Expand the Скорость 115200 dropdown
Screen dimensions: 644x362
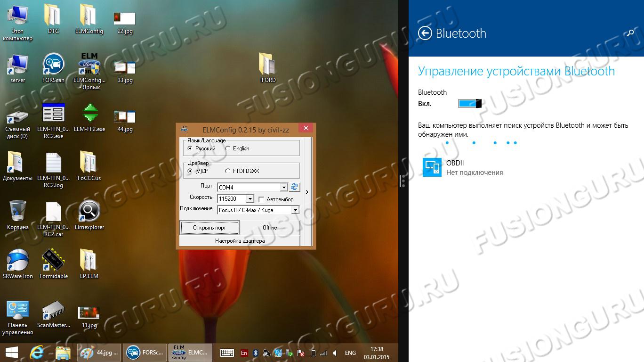point(250,199)
